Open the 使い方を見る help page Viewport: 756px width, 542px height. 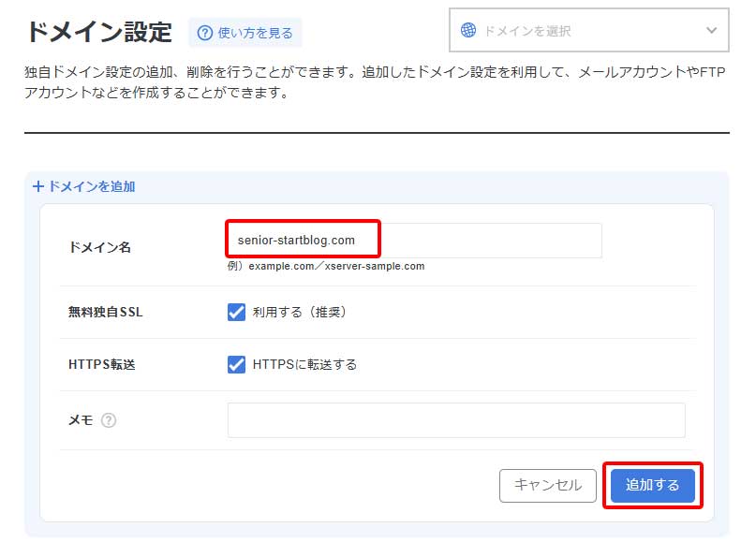(x=246, y=32)
